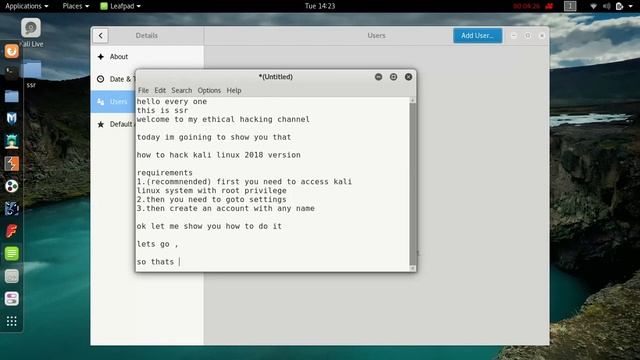Open the battery indicator in top bar
The width and height of the screenshot is (640, 360).
click(x=619, y=6)
